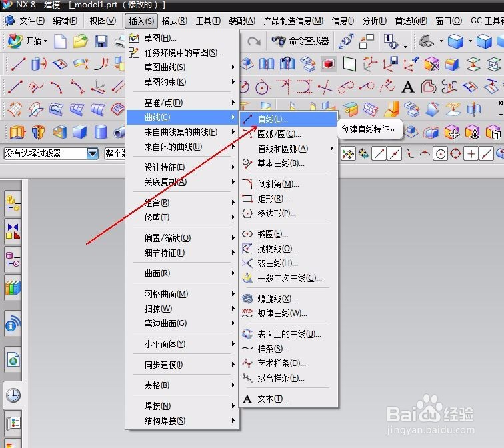Open the 装配(A) menu
The image size is (504, 448).
click(x=242, y=21)
